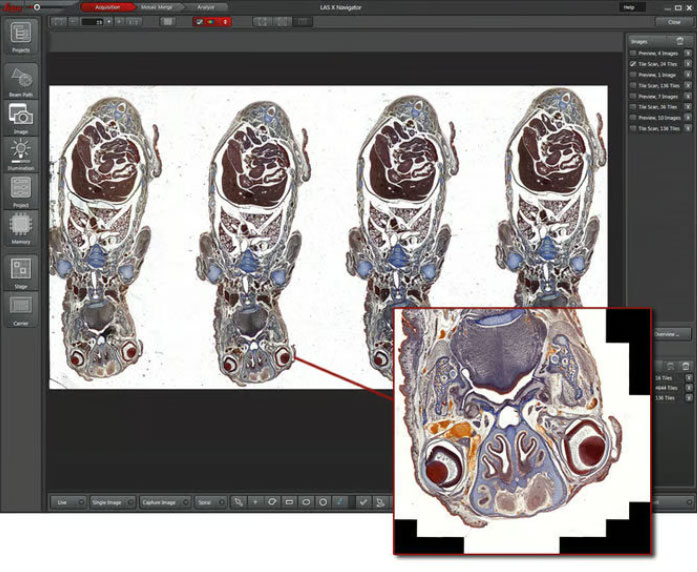Click the Help button
Image resolution: width=698 pixels, height=572 pixels.
coord(628,7)
